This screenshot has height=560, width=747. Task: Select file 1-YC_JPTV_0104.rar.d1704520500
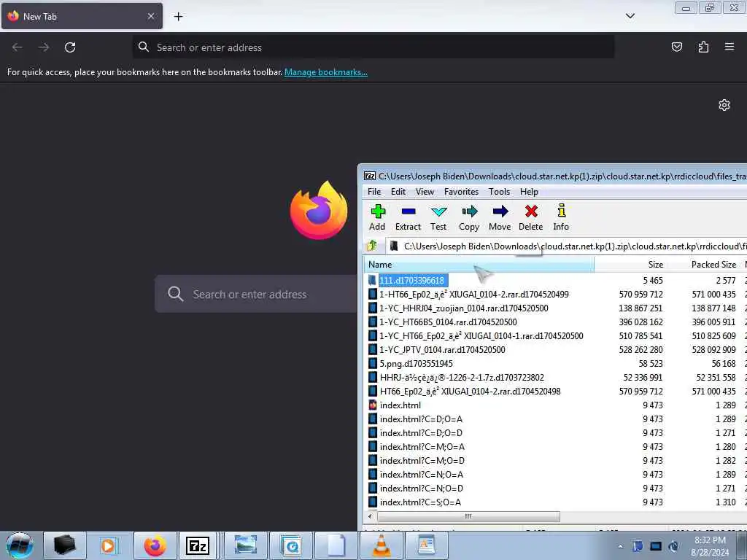[442, 349]
